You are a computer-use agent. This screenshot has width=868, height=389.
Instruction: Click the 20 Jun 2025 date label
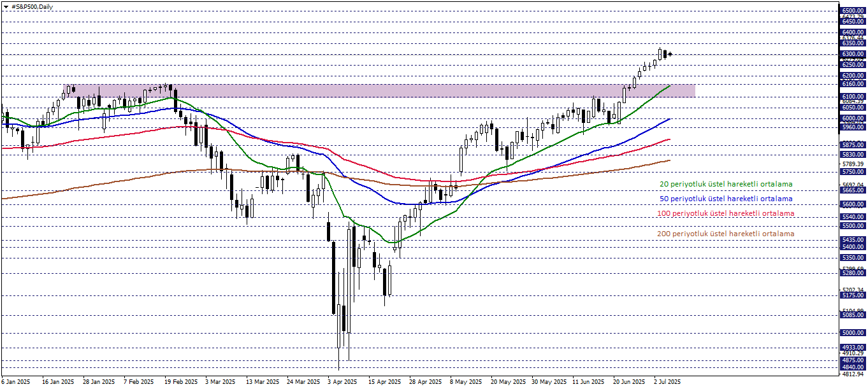point(629,382)
